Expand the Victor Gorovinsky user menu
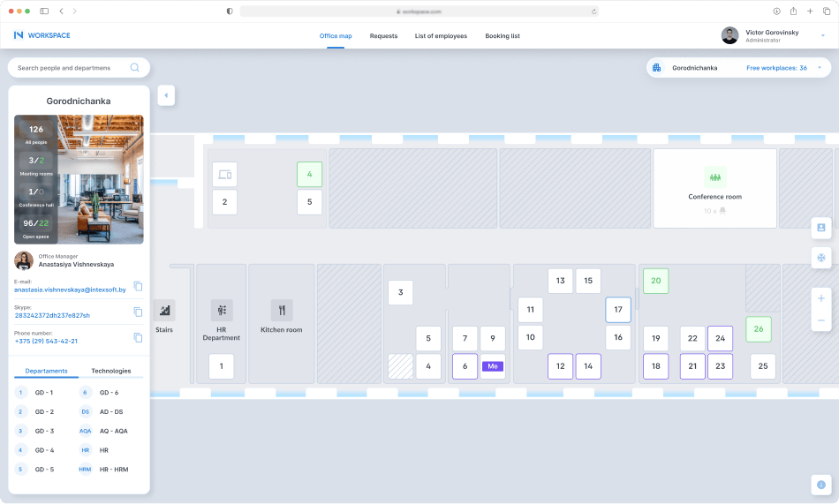 (822, 35)
